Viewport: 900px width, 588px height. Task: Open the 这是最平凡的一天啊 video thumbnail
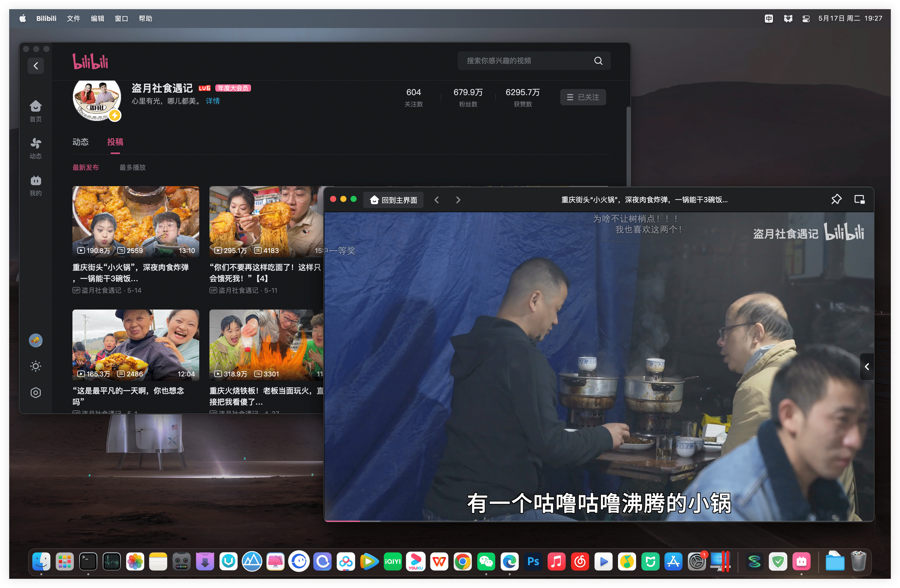click(x=136, y=345)
